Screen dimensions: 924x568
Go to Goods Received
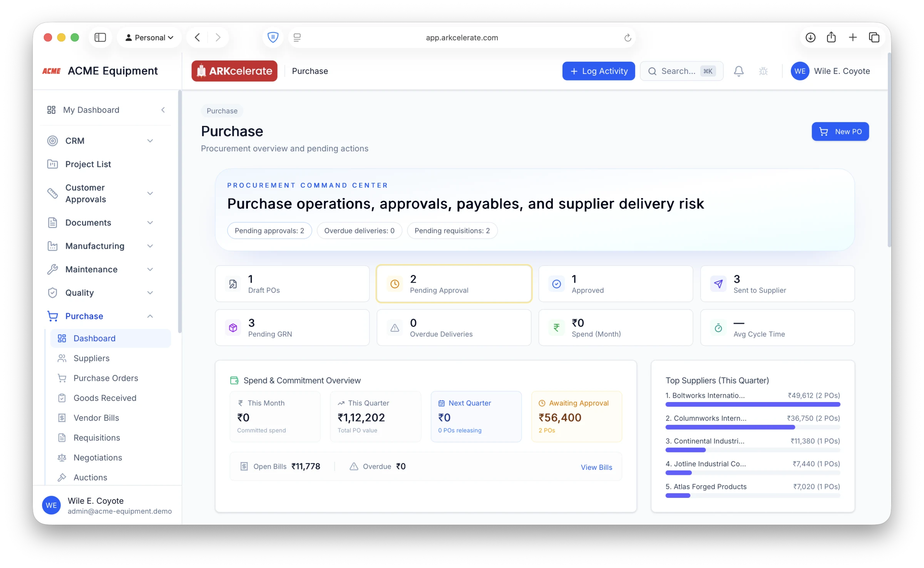110,398
